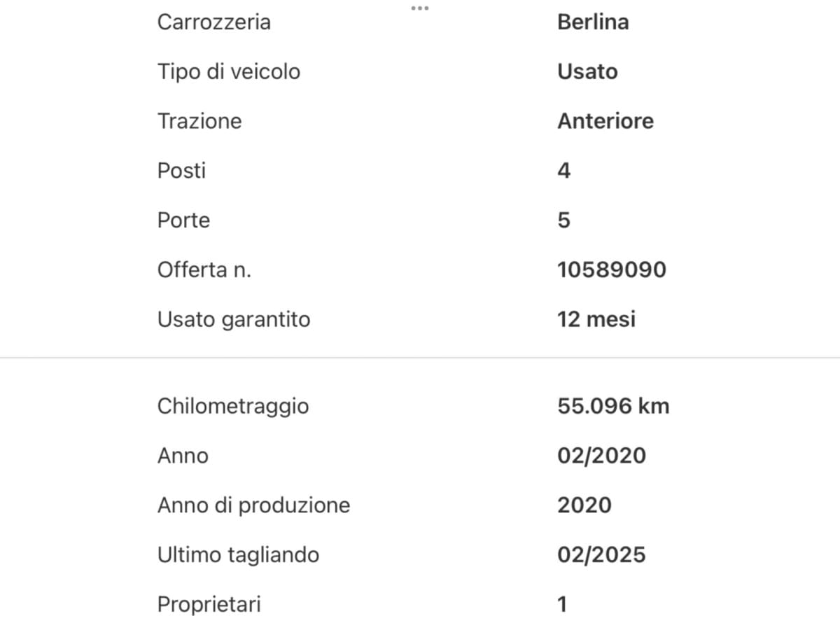The width and height of the screenshot is (840, 630).
Task: Click the three-dot ellipsis icon at top
Action: [x=420, y=8]
